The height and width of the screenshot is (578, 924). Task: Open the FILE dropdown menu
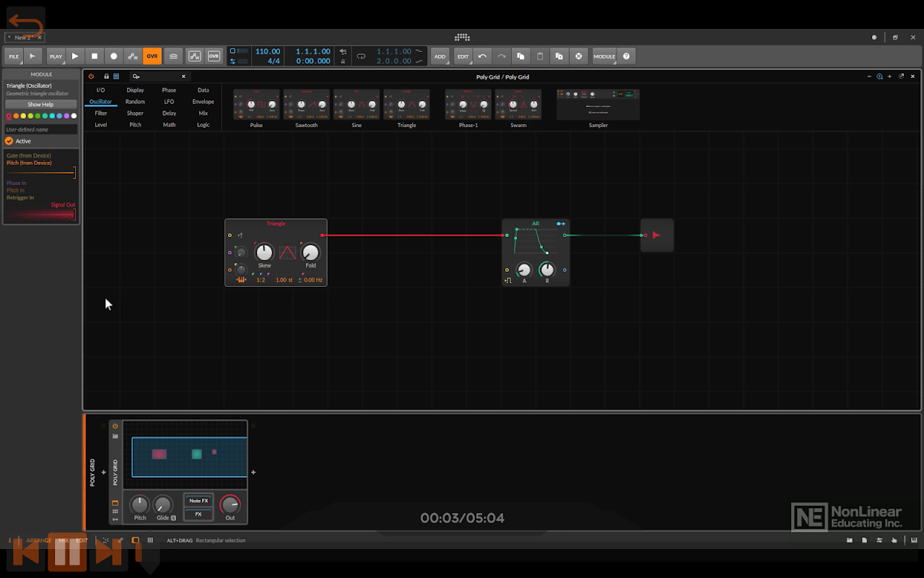(x=14, y=56)
